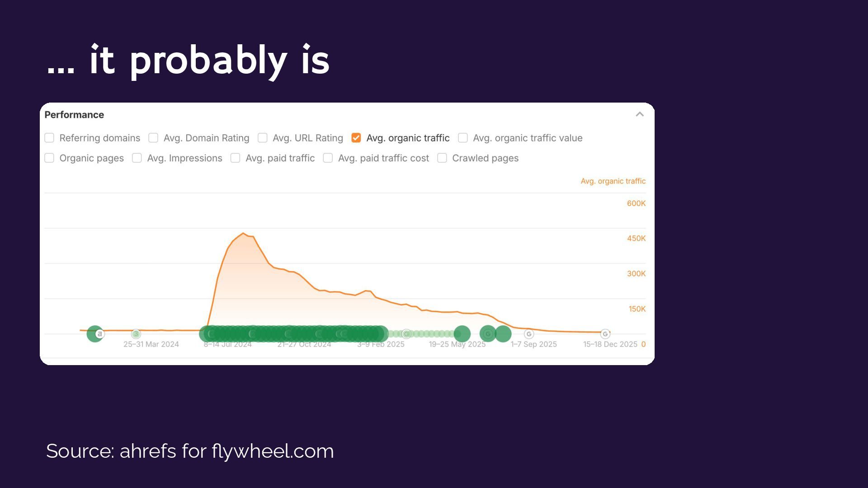Click the Performance panel heading
The width and height of the screenshot is (868, 488).
point(74,115)
